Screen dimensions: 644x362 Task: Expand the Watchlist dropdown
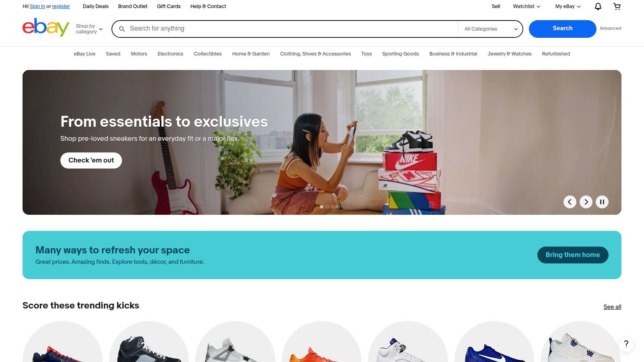pyautogui.click(x=526, y=6)
